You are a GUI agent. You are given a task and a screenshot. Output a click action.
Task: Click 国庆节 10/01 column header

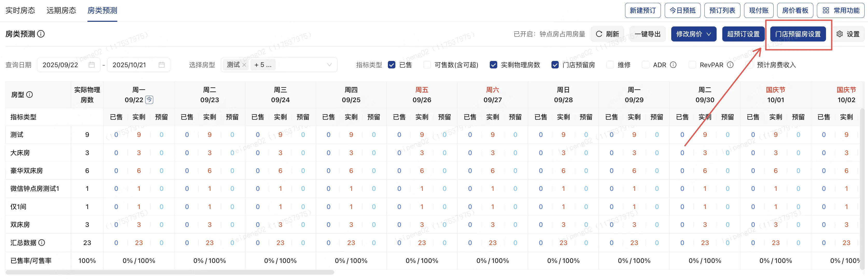tap(775, 95)
